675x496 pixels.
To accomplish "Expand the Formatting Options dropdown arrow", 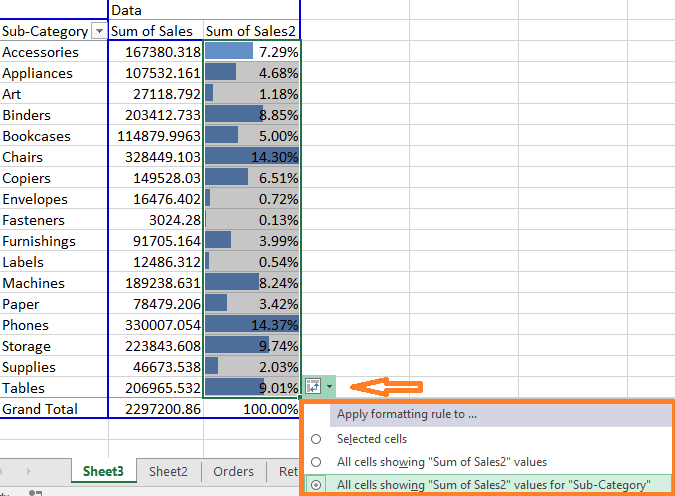I will pos(329,387).
